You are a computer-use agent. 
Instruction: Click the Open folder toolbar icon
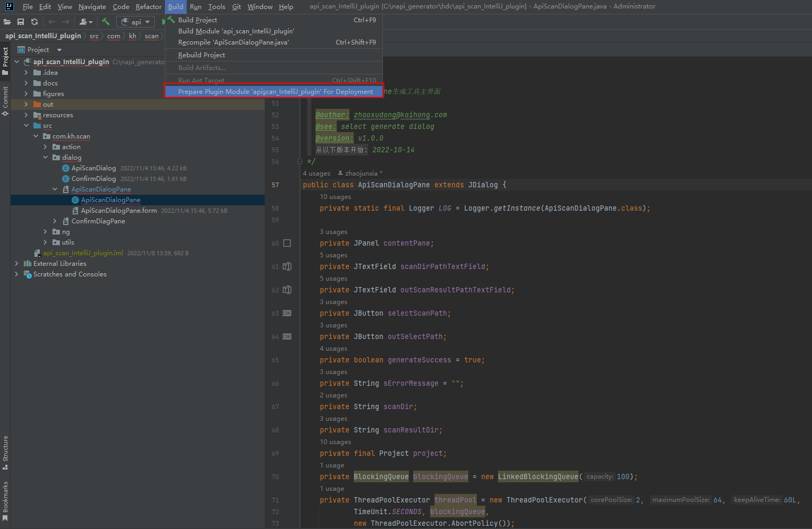coord(7,22)
